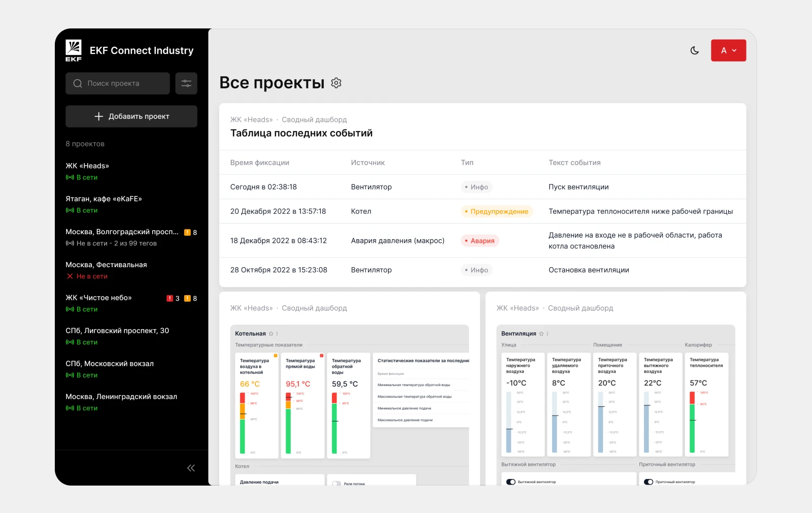Select event row '28 Октября 2022 в 15:23:08'
Image resolution: width=812 pixels, height=513 pixels.
pos(483,270)
